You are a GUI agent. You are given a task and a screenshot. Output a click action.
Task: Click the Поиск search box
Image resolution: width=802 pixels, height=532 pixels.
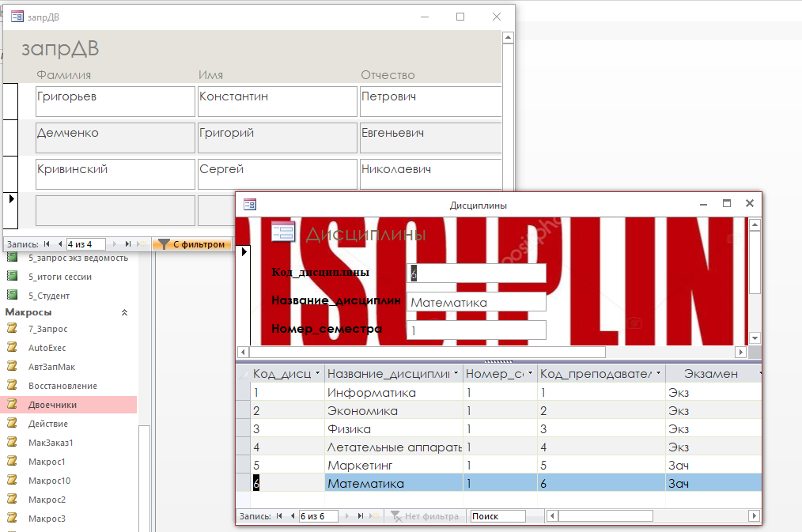tap(497, 516)
